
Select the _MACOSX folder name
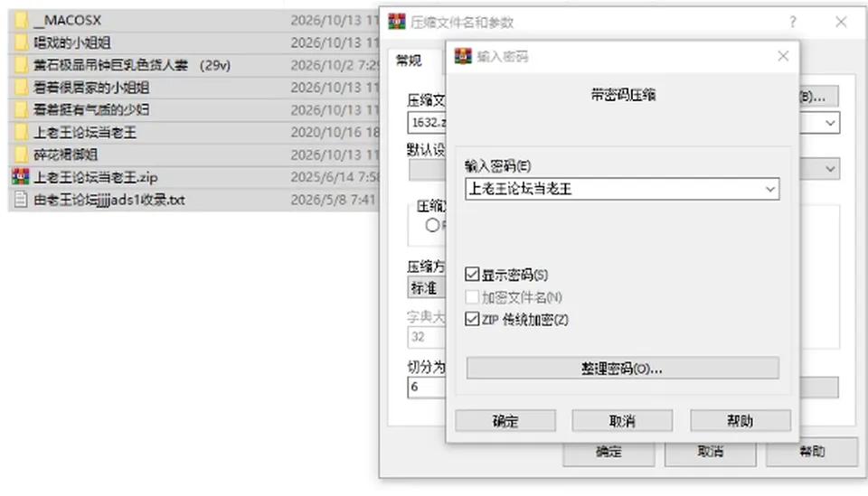68,20
